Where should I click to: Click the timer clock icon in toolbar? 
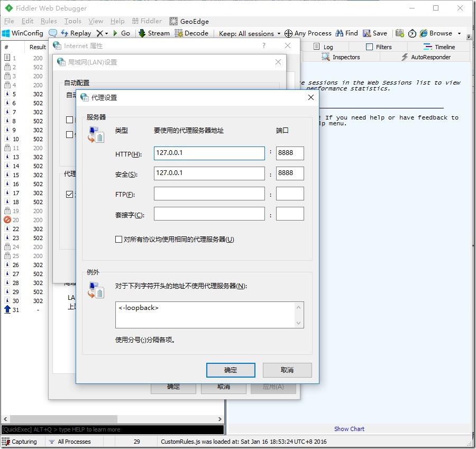pyautogui.click(x=412, y=33)
